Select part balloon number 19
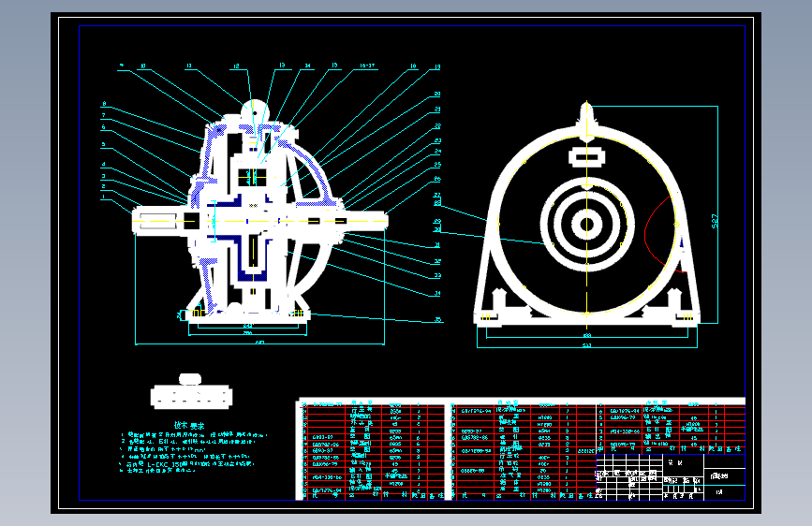Image resolution: width=812 pixels, height=526 pixels. [437, 66]
